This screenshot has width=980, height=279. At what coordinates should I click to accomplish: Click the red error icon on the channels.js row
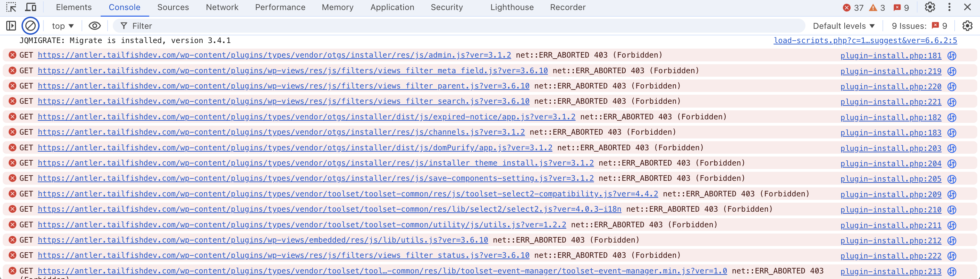12,132
